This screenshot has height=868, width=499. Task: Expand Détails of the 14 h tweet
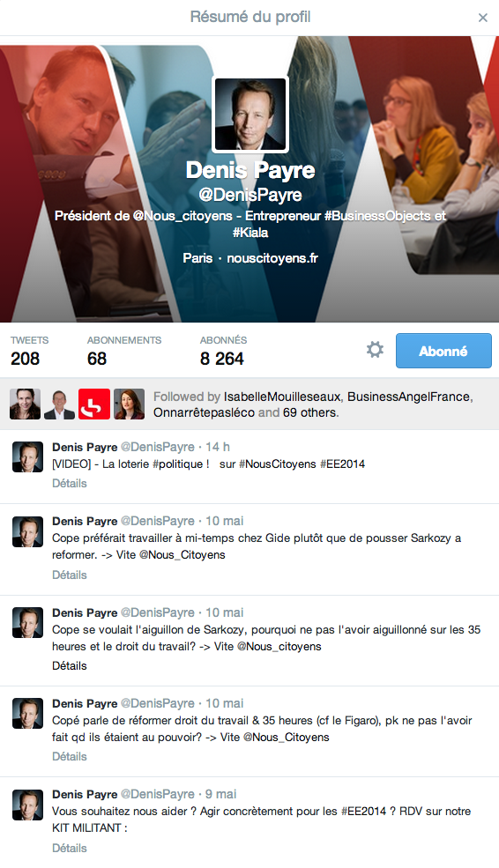pos(70,483)
